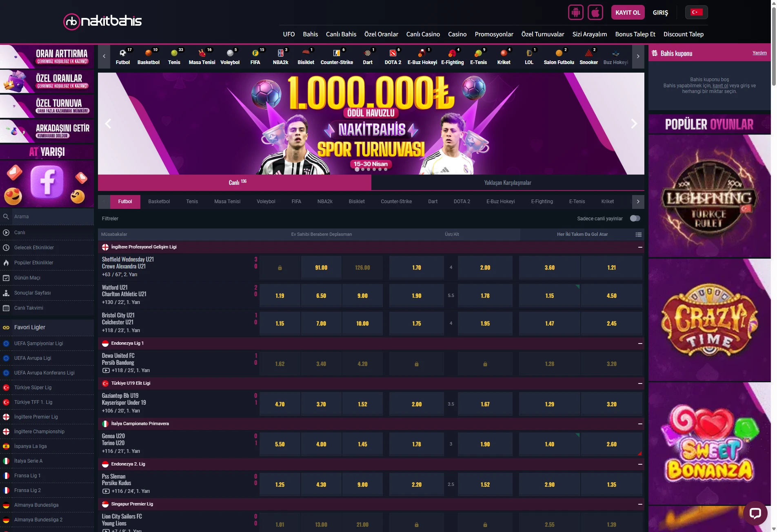The image size is (777, 532).
Task: Open the Basketbol tab in the sports tab row
Action: [159, 202]
